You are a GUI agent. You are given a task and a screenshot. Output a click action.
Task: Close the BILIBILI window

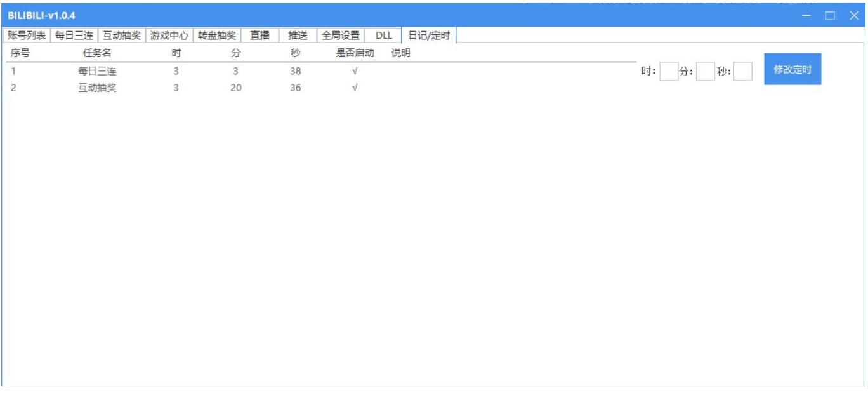tap(853, 15)
